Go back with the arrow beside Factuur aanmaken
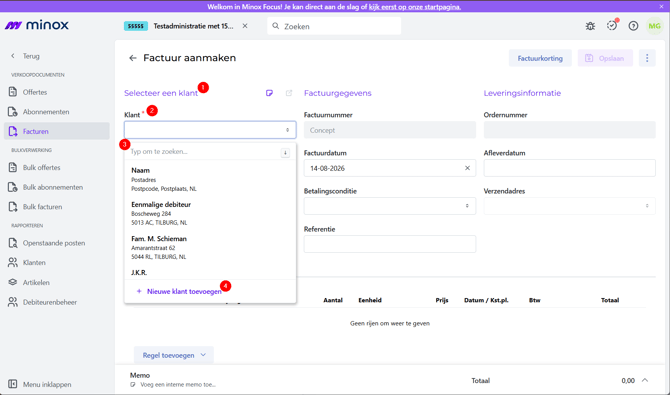This screenshot has width=670, height=395. (132, 58)
